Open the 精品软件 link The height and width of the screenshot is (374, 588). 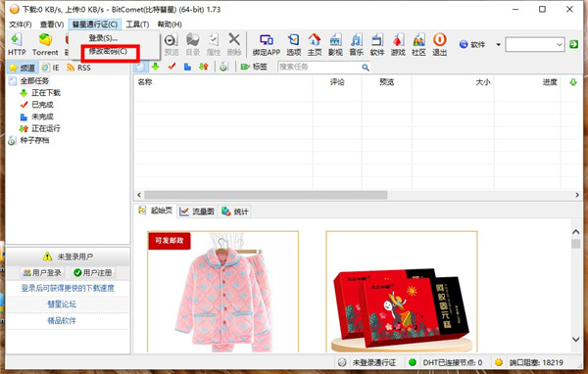(x=62, y=320)
